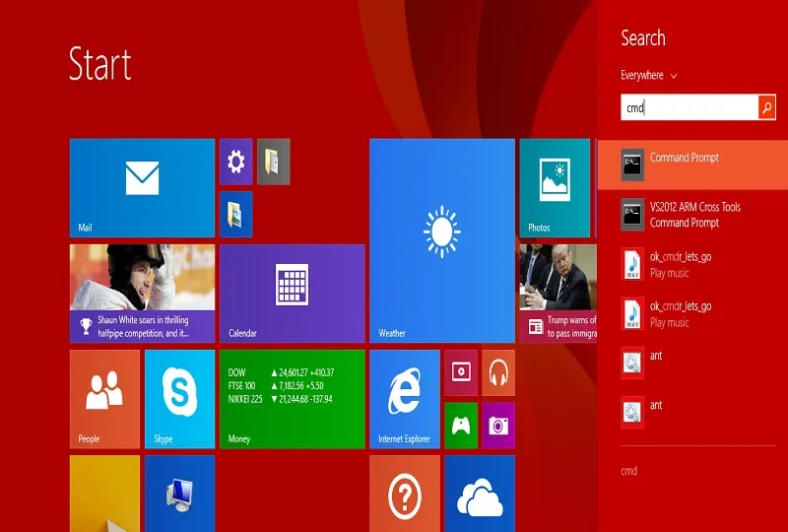Open the Trump news story tile
This screenshot has width=788, height=532.
click(558, 294)
